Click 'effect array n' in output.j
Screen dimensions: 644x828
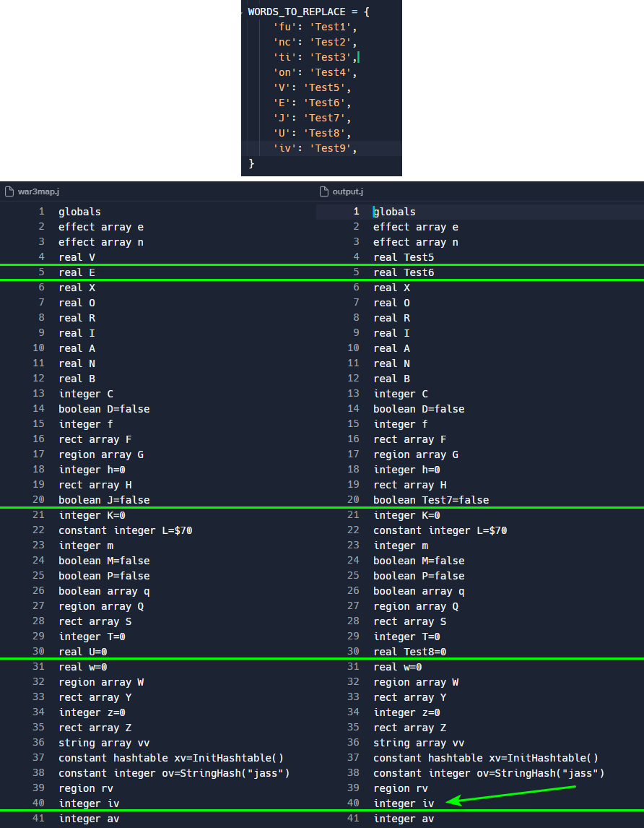(415, 242)
